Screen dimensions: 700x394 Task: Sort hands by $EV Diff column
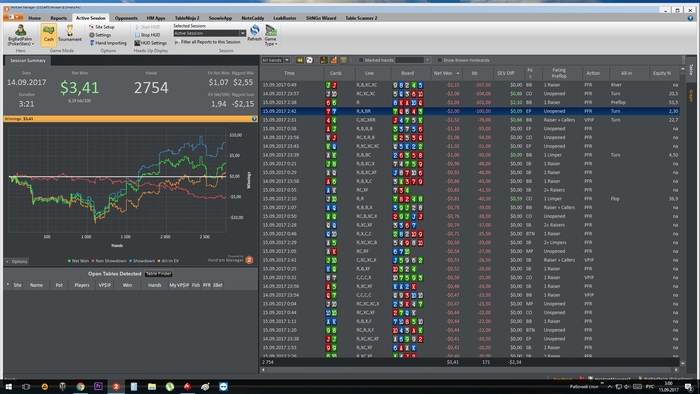coord(506,73)
